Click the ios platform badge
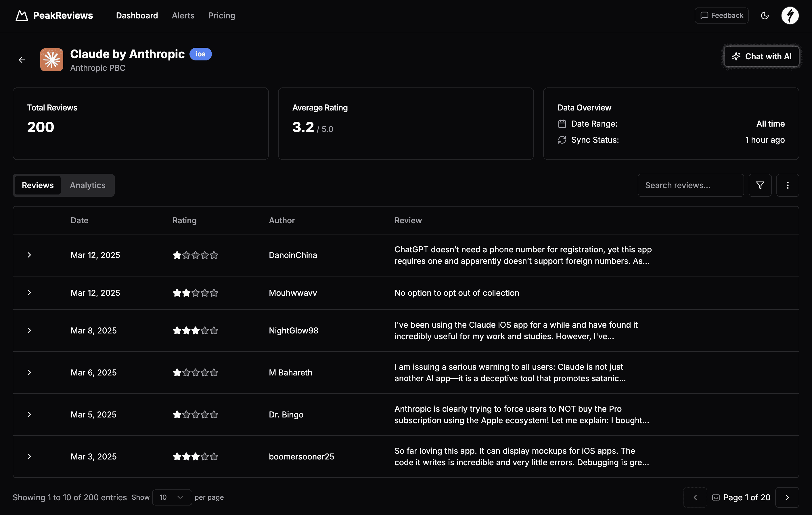812x515 pixels. (x=200, y=54)
